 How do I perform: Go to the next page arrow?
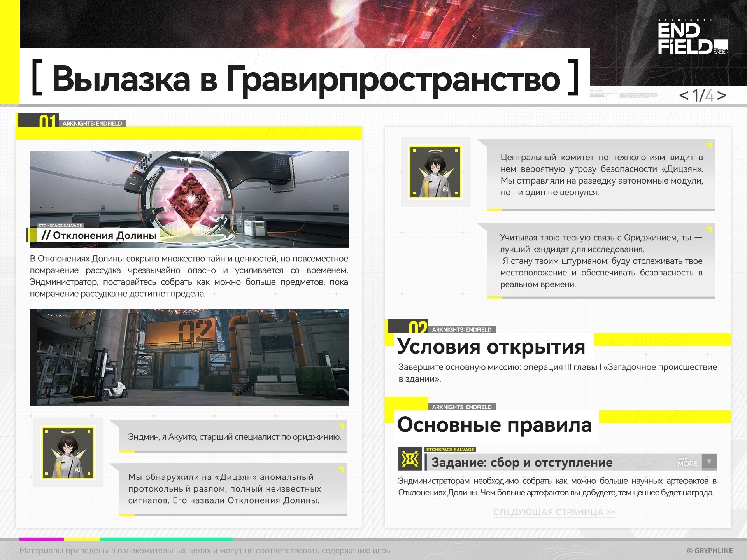coord(722,96)
